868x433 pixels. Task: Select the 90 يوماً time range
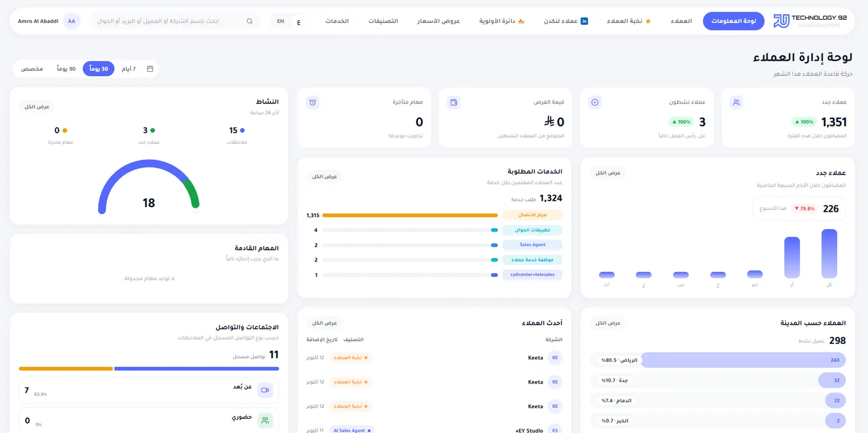(66, 69)
